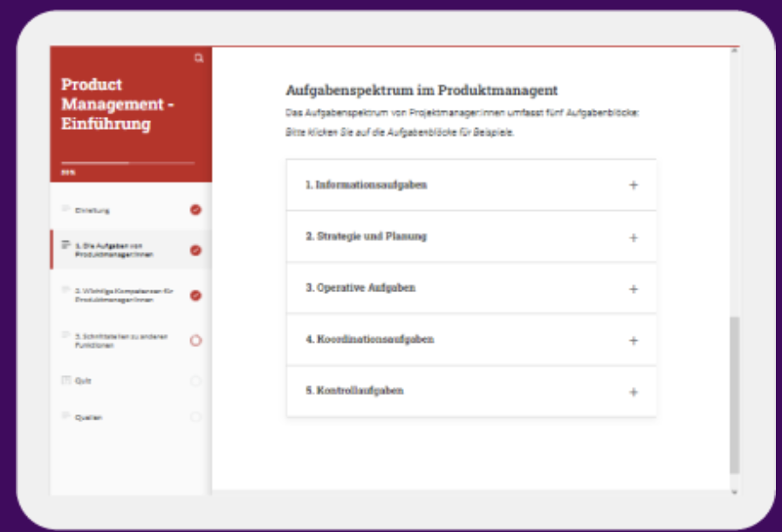Click the lesson icon left of Quellen
This screenshot has width=782, height=532.
click(x=65, y=415)
